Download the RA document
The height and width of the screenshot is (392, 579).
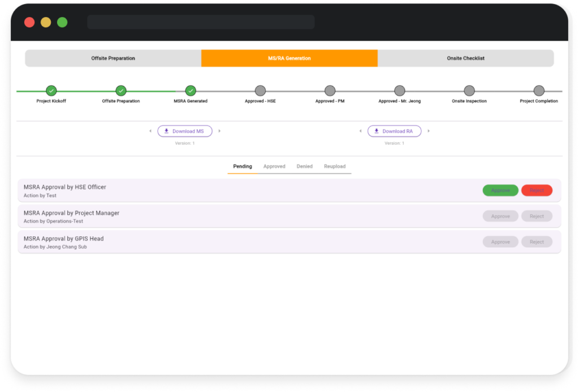click(394, 131)
